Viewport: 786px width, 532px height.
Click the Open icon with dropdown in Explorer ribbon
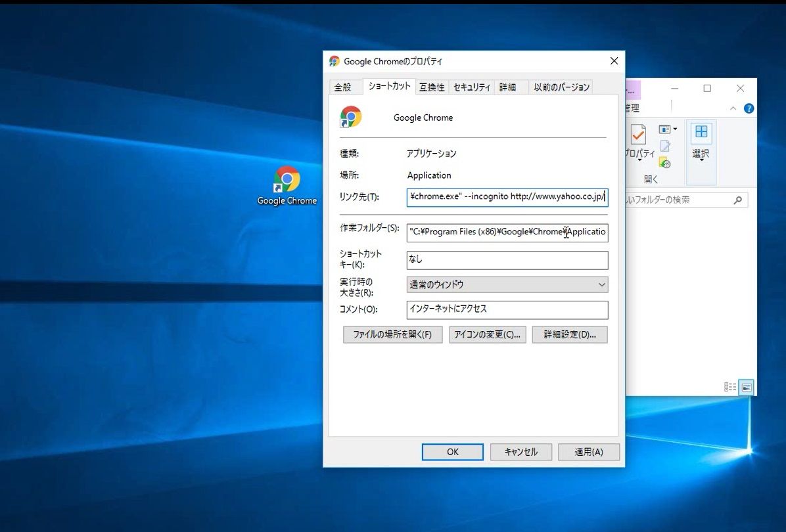[667, 129]
